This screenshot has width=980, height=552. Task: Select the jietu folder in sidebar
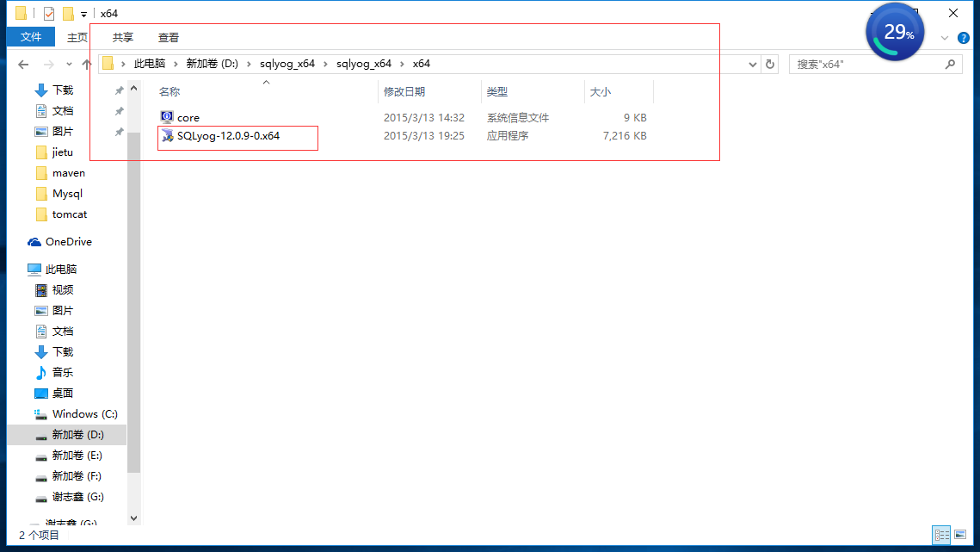[63, 152]
